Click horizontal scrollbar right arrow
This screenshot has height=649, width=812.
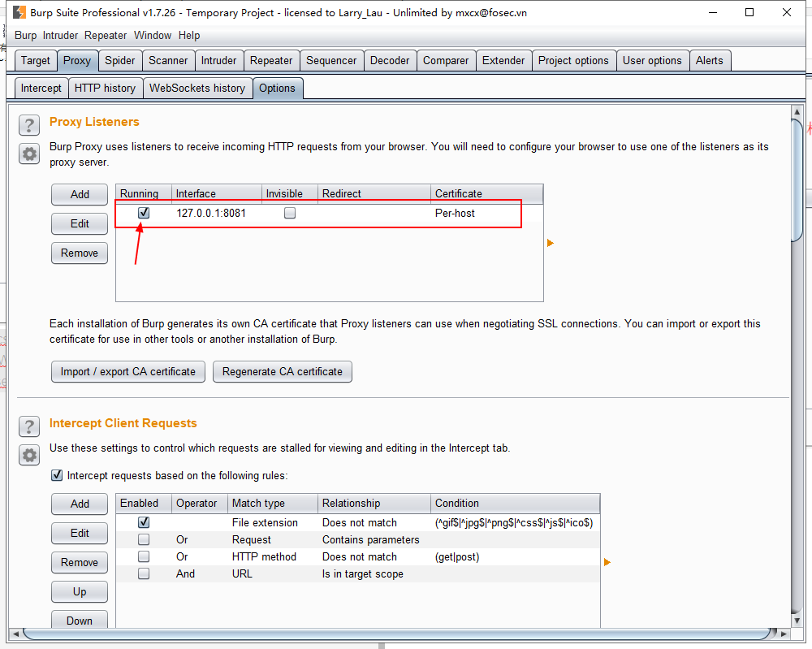[784, 634]
